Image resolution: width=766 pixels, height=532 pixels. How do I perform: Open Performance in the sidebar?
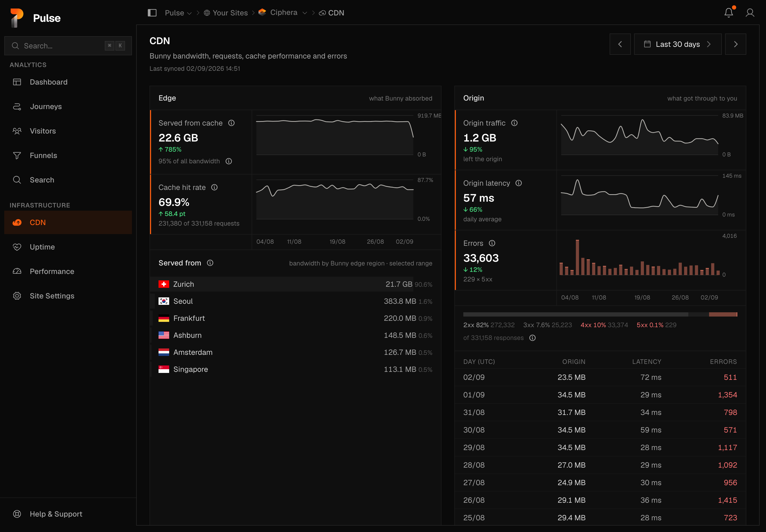[x=68, y=271]
